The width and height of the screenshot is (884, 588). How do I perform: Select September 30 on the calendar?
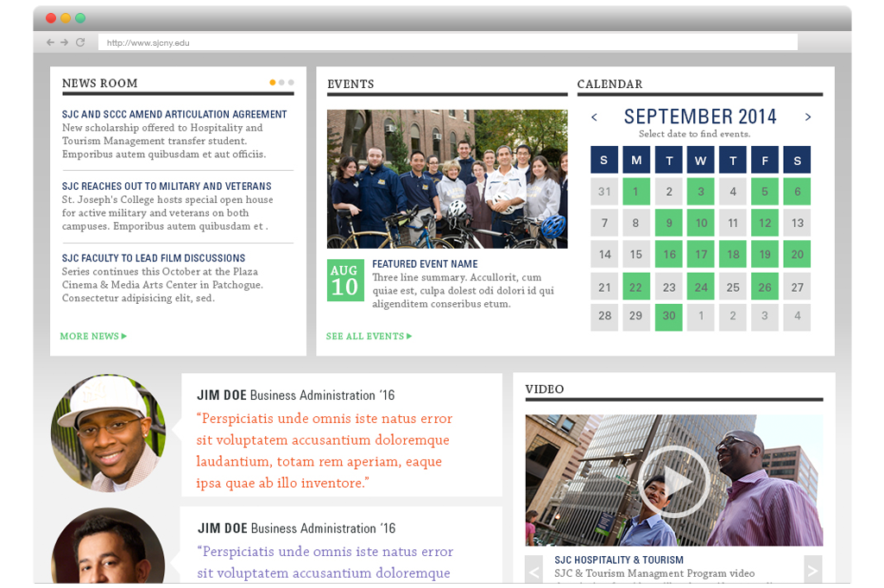[669, 316]
